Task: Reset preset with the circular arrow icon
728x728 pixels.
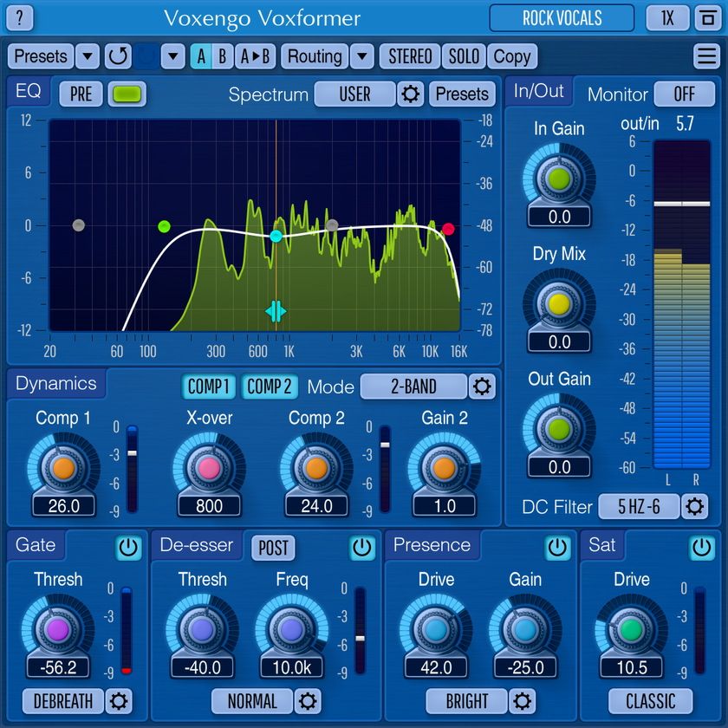Action: 118,56
